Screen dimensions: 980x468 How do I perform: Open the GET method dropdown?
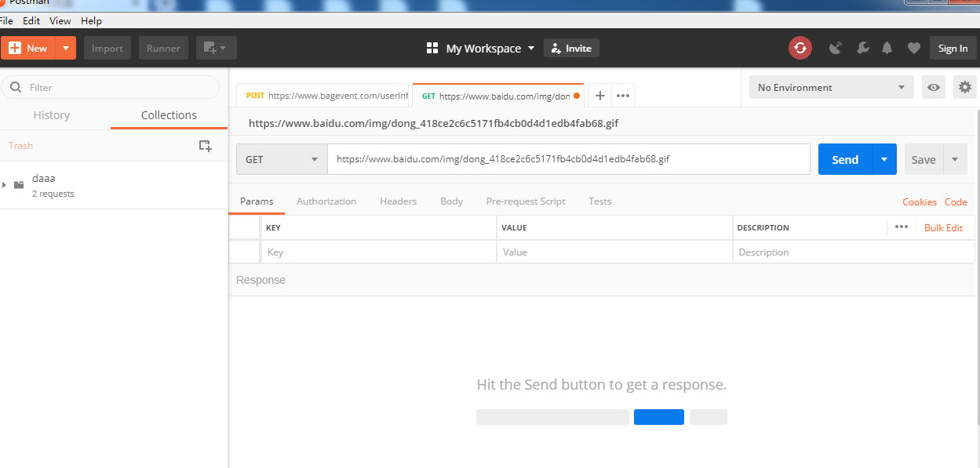[281, 159]
